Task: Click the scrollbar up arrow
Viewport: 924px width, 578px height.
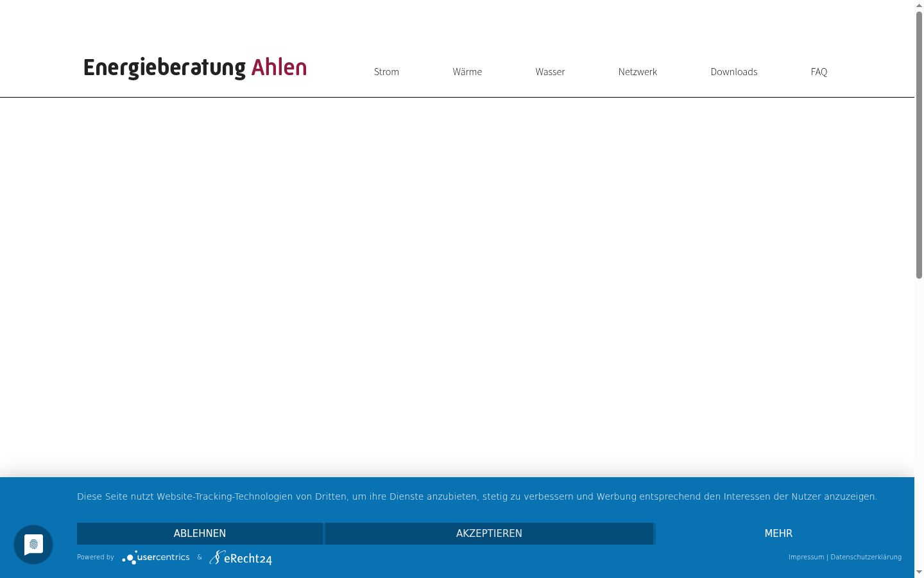Action: 919,5
